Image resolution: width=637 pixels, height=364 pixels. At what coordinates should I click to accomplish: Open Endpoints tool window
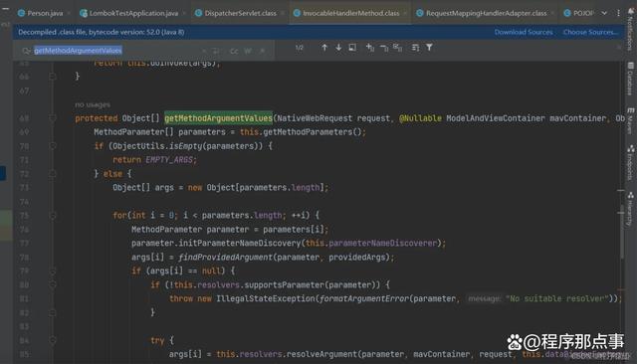(x=630, y=163)
